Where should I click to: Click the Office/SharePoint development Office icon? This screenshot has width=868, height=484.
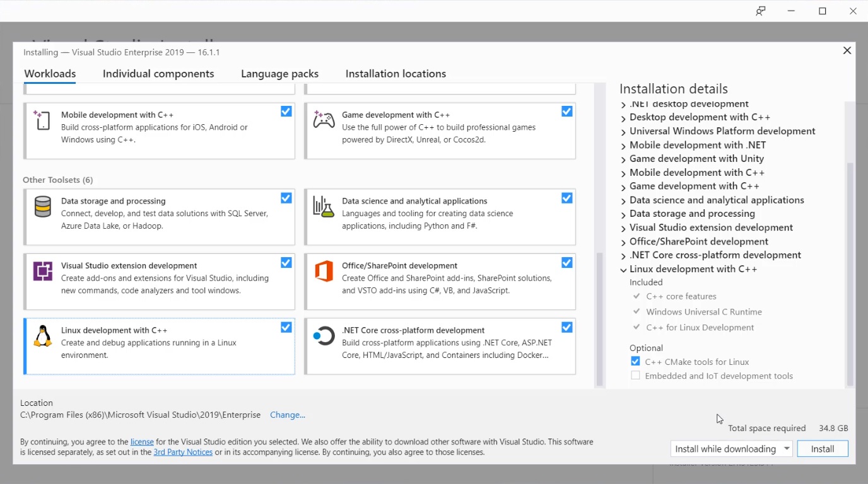324,271
